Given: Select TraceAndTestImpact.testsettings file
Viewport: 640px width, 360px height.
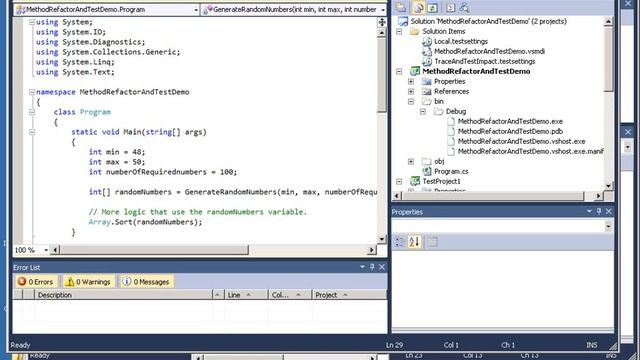Looking at the screenshot, I should [x=484, y=61].
